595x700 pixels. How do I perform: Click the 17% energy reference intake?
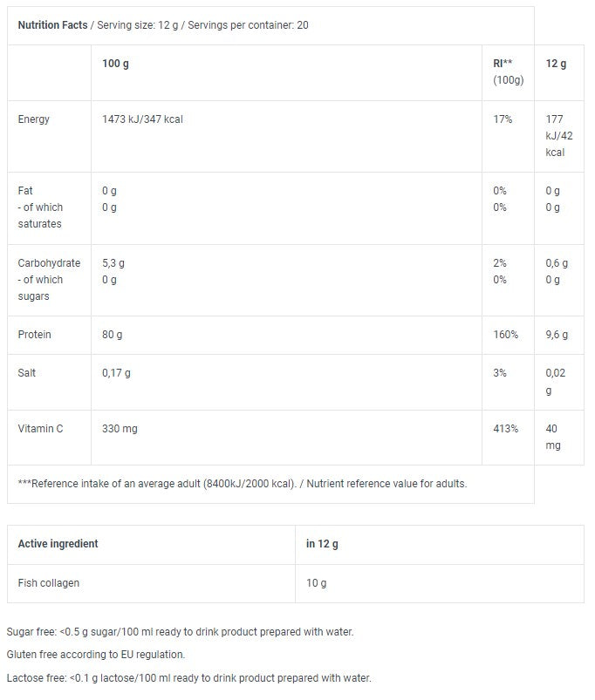tap(503, 119)
